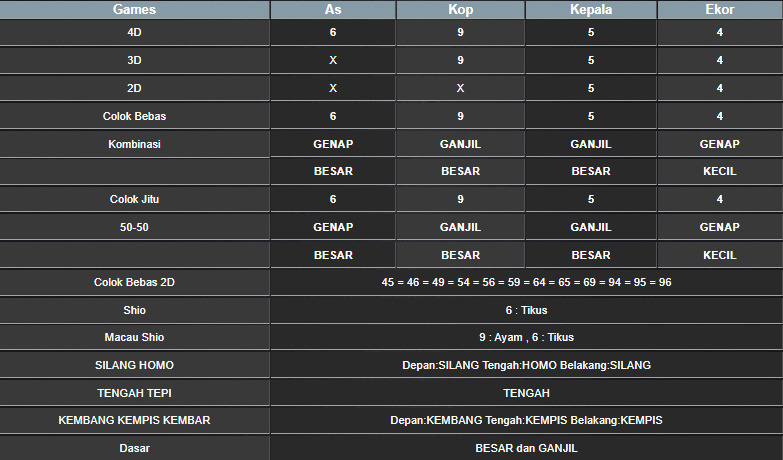783x460 pixels.
Task: Select the Colok Jitu row label
Action: pyautogui.click(x=134, y=199)
